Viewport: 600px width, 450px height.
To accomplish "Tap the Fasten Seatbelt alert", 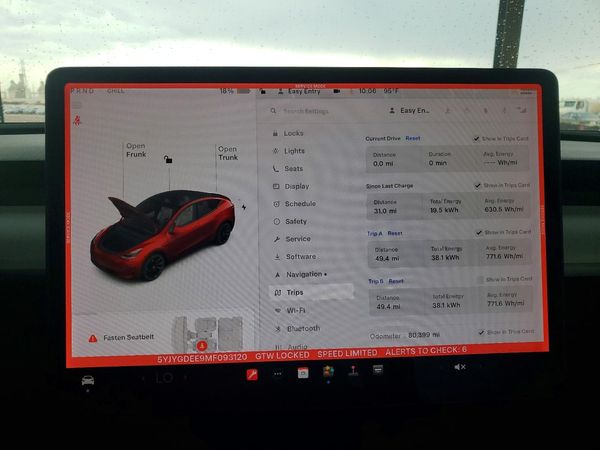I will [x=122, y=338].
